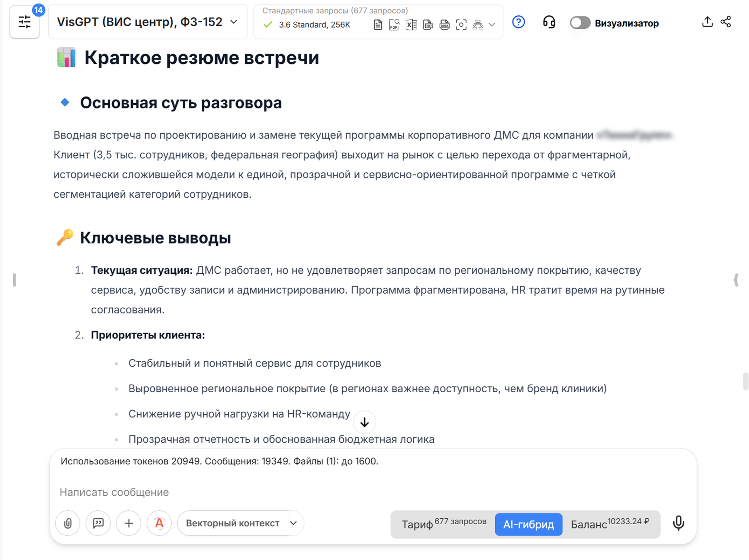Click the screenshot capture icon
This screenshot has height=560, width=749.
click(x=461, y=24)
